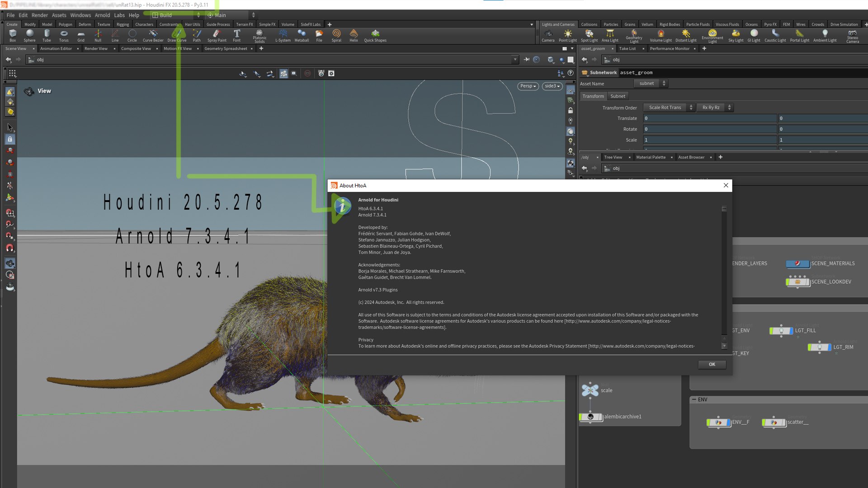Open the File menu

[10, 15]
